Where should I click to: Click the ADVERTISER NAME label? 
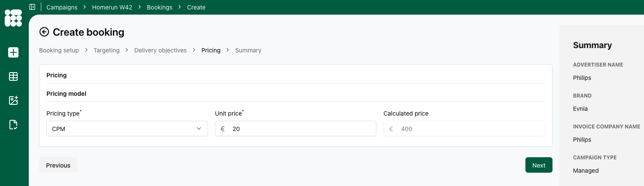[x=598, y=65]
